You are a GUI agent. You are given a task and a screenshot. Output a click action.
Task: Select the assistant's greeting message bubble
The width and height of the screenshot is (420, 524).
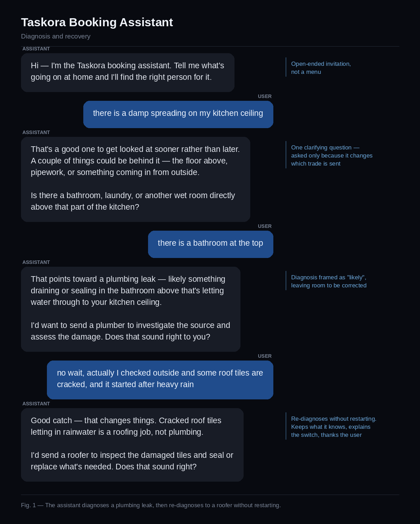[x=128, y=72]
